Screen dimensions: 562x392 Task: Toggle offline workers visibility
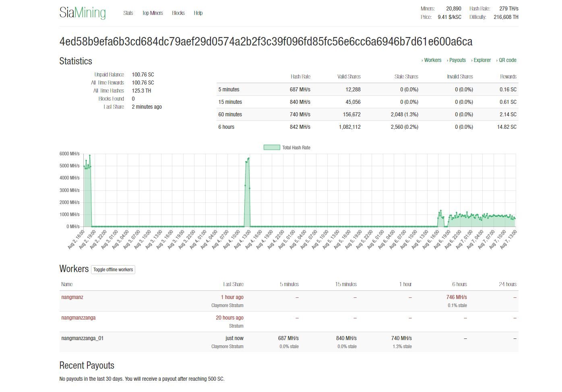pyautogui.click(x=113, y=269)
